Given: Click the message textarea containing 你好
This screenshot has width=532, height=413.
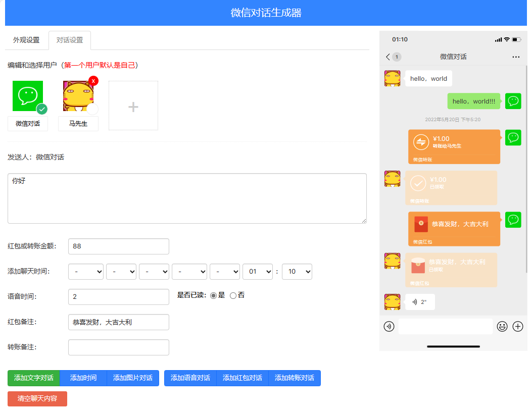Looking at the screenshot, I should point(187,198).
